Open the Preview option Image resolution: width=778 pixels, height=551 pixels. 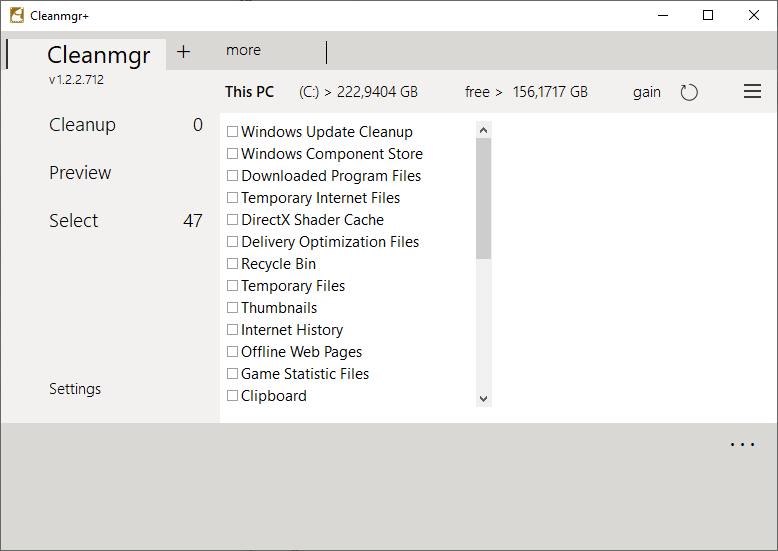coord(80,173)
